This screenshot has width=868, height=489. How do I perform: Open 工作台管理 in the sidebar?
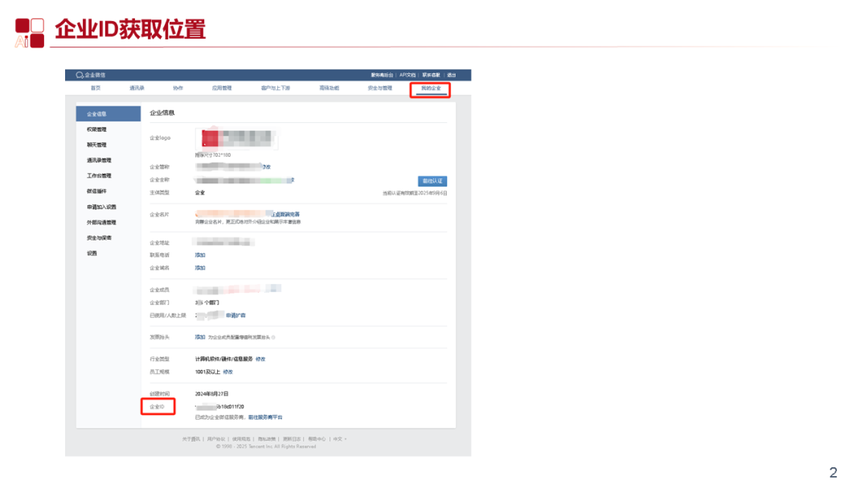click(x=99, y=176)
